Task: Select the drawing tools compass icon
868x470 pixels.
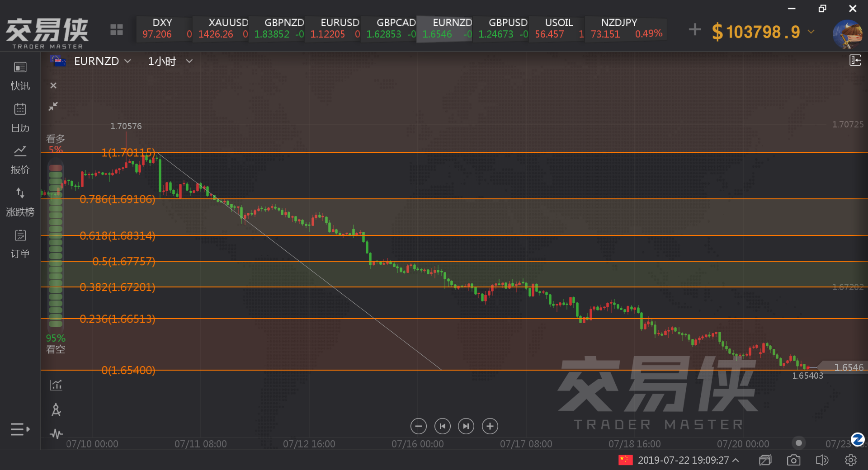Action: pyautogui.click(x=56, y=410)
